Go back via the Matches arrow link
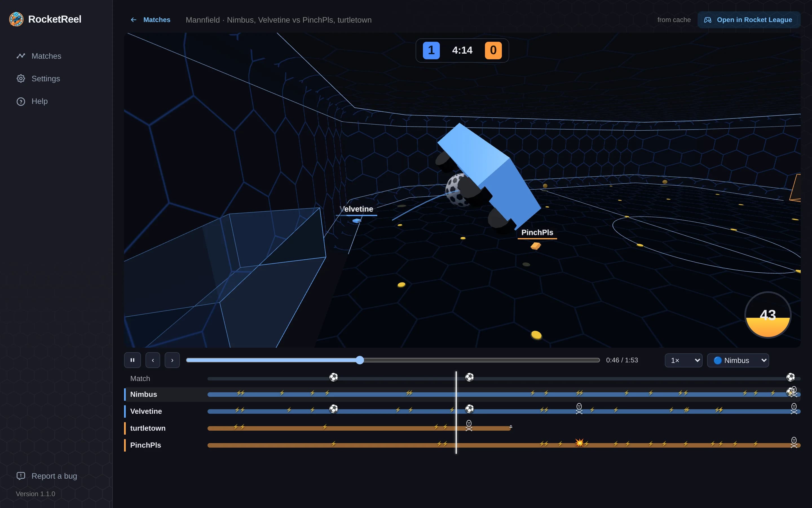The width and height of the screenshot is (812, 508). click(150, 20)
